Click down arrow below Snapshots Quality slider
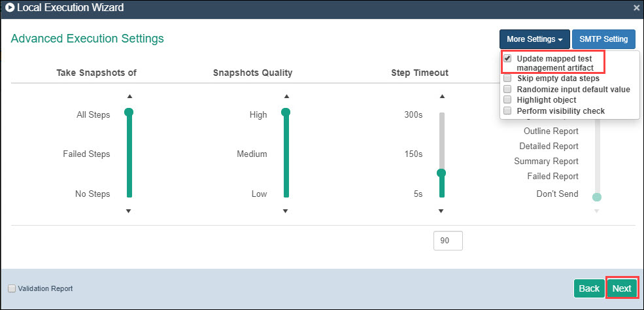 (285, 211)
